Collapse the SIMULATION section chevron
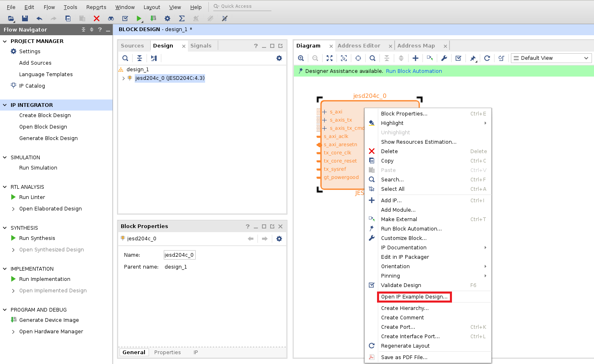594x364 pixels. tap(5, 158)
